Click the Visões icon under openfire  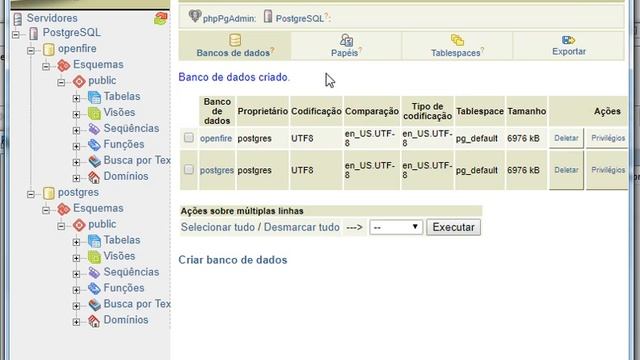(94, 113)
